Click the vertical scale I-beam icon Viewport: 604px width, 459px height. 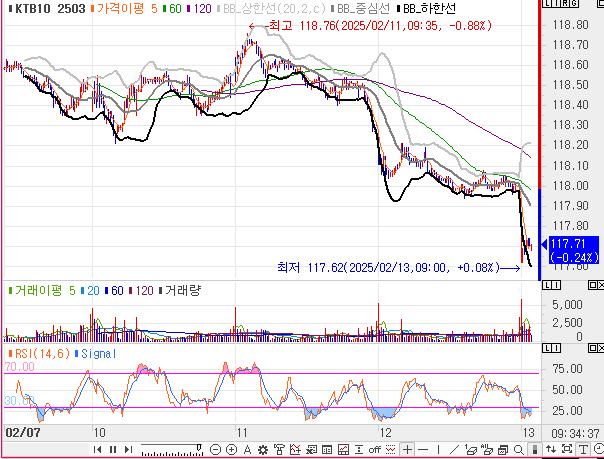(x=359, y=449)
